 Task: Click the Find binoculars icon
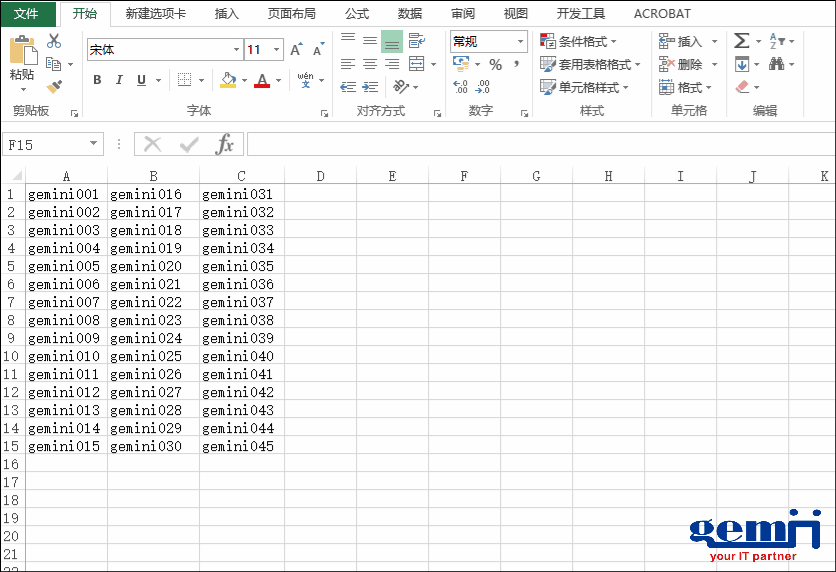pyautogui.click(x=777, y=64)
